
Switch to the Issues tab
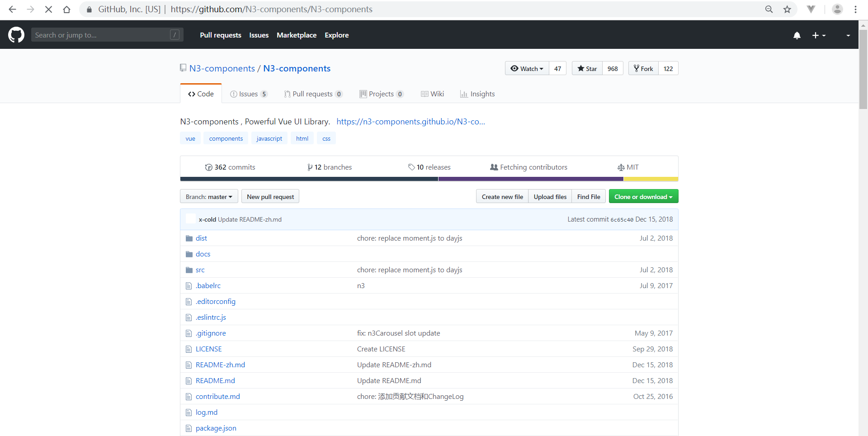pyautogui.click(x=249, y=94)
